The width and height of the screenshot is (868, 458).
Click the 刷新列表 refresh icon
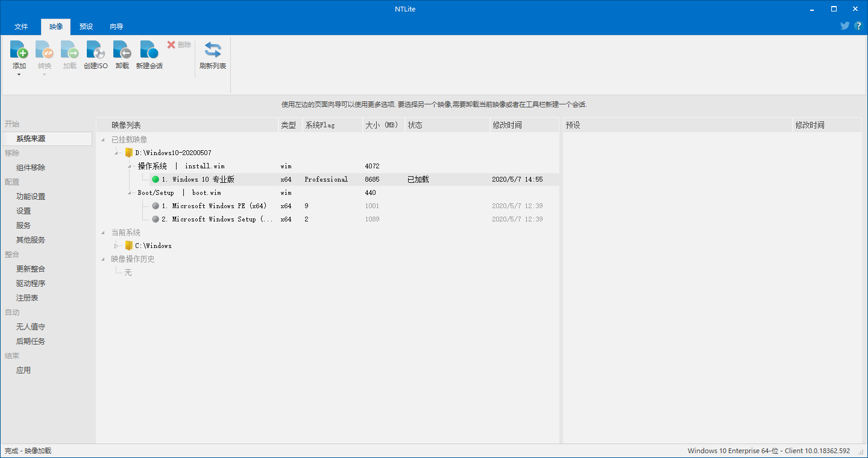coord(213,49)
